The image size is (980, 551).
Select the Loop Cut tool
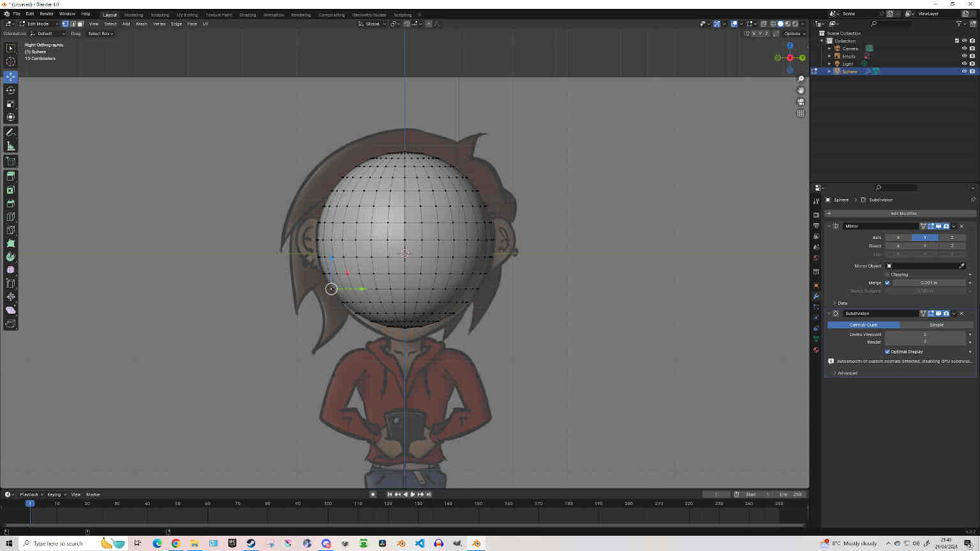click(x=11, y=217)
